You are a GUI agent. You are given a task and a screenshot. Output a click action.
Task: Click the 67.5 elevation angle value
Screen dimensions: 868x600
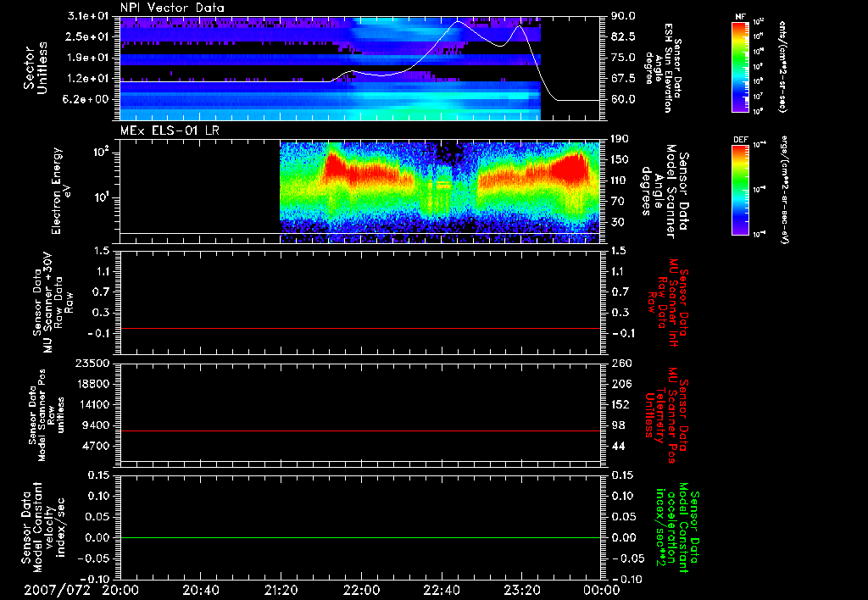623,79
